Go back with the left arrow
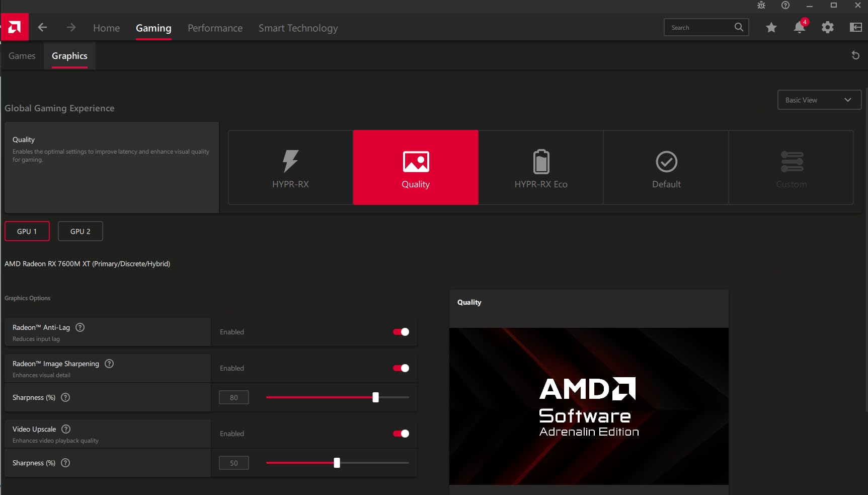The image size is (868, 495). pos(43,27)
